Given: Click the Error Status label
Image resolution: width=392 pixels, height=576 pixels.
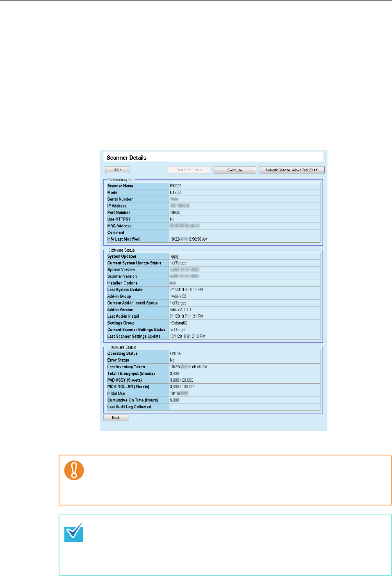Looking at the screenshot, I should 118,360.
